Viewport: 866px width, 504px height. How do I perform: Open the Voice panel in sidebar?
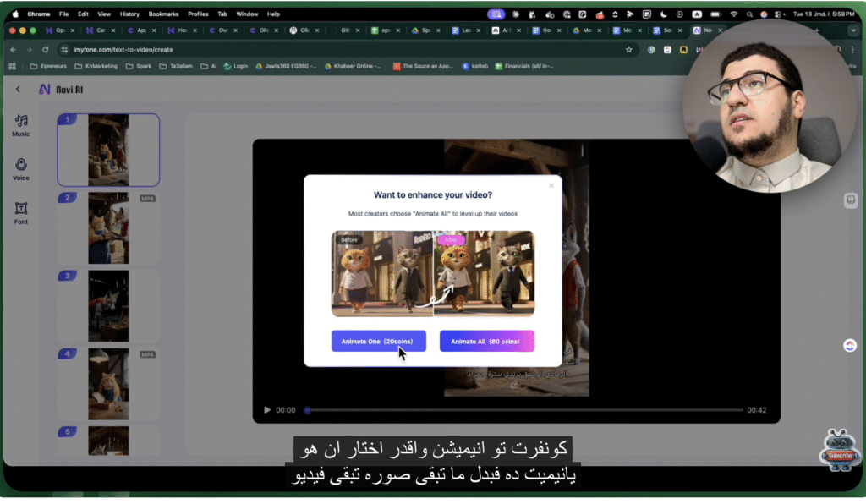(21, 168)
